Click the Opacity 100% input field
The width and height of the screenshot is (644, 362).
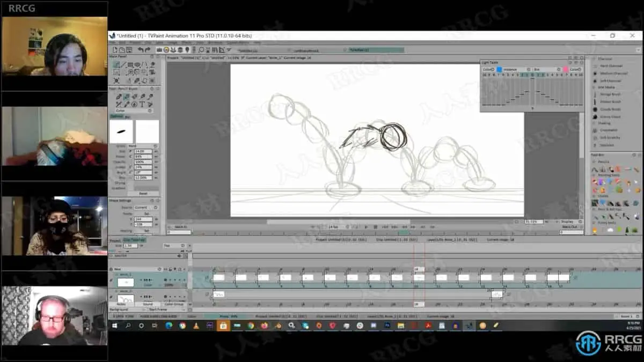point(143,162)
